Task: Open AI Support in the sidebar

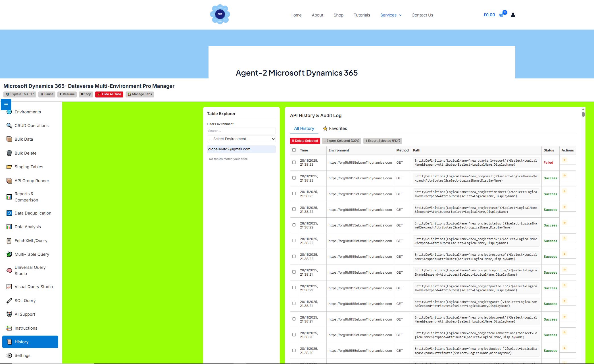Action: click(x=25, y=314)
